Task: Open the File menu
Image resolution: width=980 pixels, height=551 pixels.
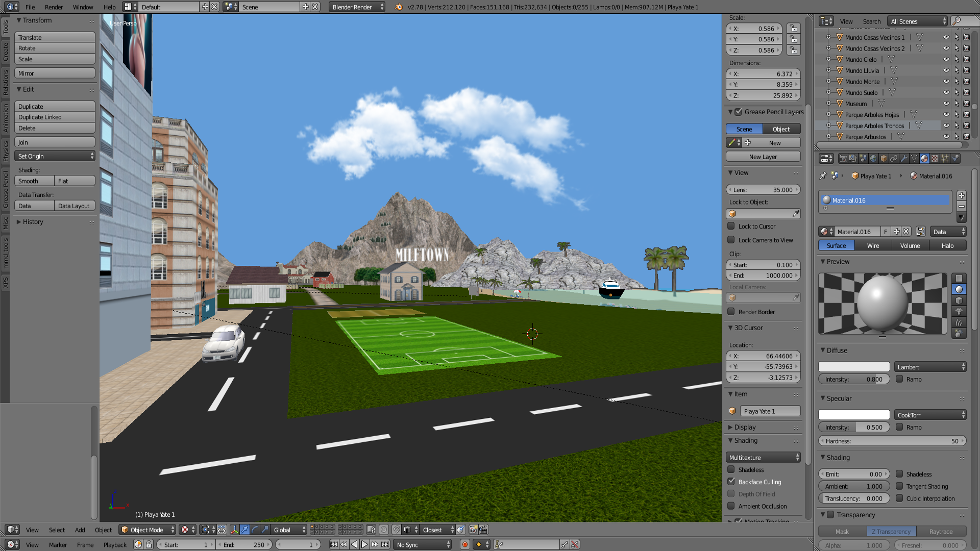Action: point(30,7)
